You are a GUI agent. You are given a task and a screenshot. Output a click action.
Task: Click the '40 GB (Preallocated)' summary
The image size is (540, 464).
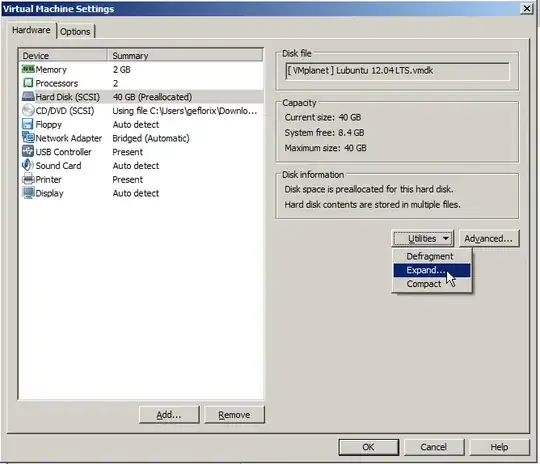tap(152, 97)
